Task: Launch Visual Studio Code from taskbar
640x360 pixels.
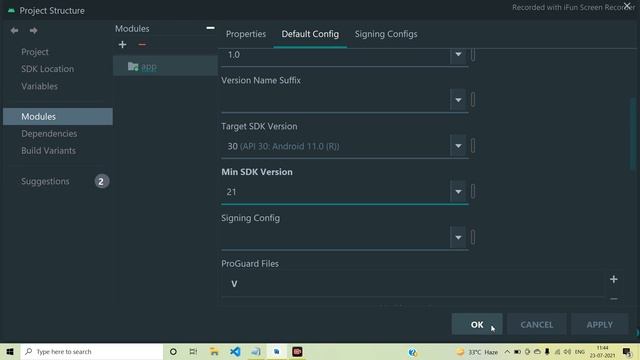Action: 235,351
